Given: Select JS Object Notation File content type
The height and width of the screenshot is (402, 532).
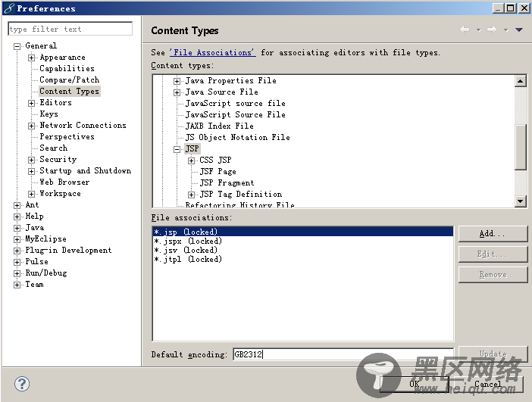Looking at the screenshot, I should 237,137.
